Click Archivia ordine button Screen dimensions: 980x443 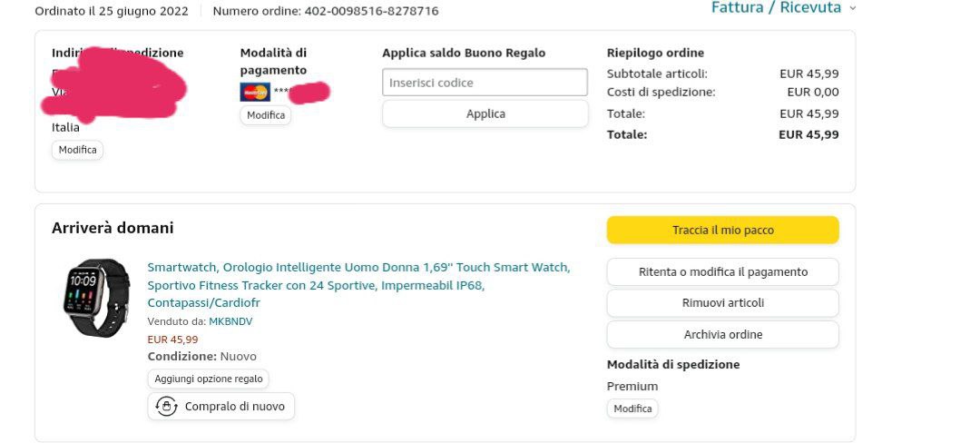click(722, 334)
